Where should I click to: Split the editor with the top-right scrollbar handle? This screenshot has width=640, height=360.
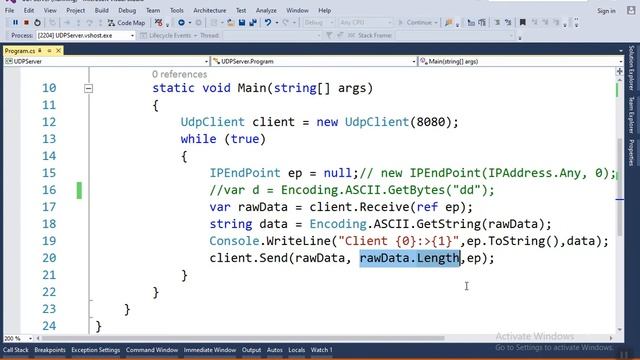(619, 71)
